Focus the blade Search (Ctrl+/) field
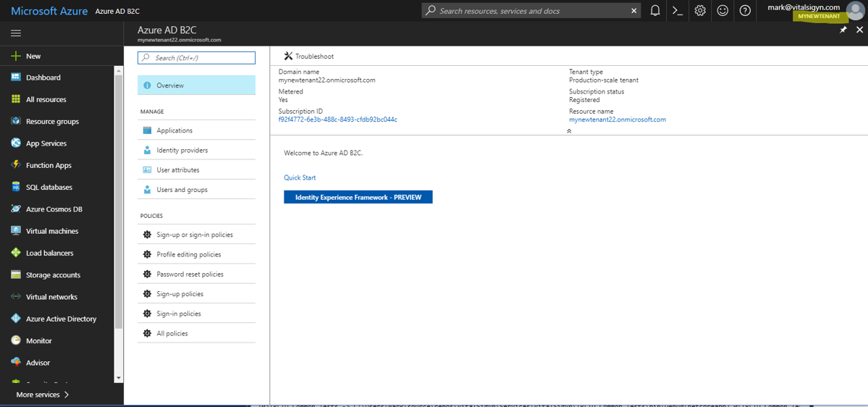Screen dimensions: 868x407 (197, 58)
